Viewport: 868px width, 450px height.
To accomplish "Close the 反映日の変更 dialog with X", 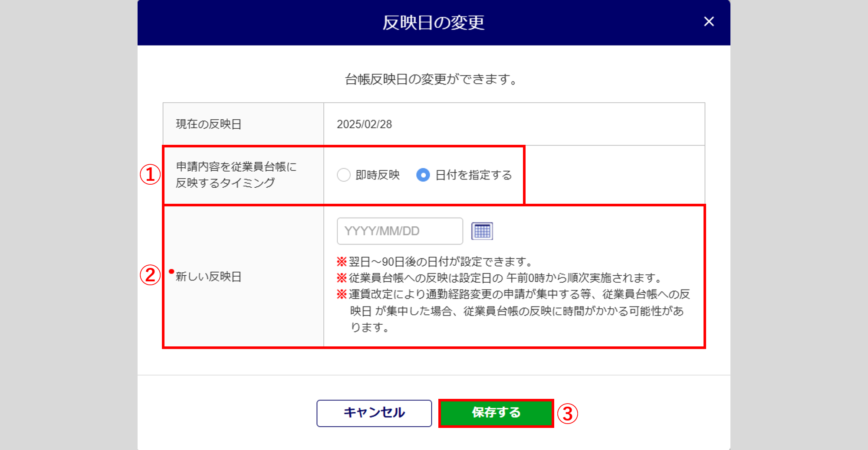I will click(x=709, y=22).
